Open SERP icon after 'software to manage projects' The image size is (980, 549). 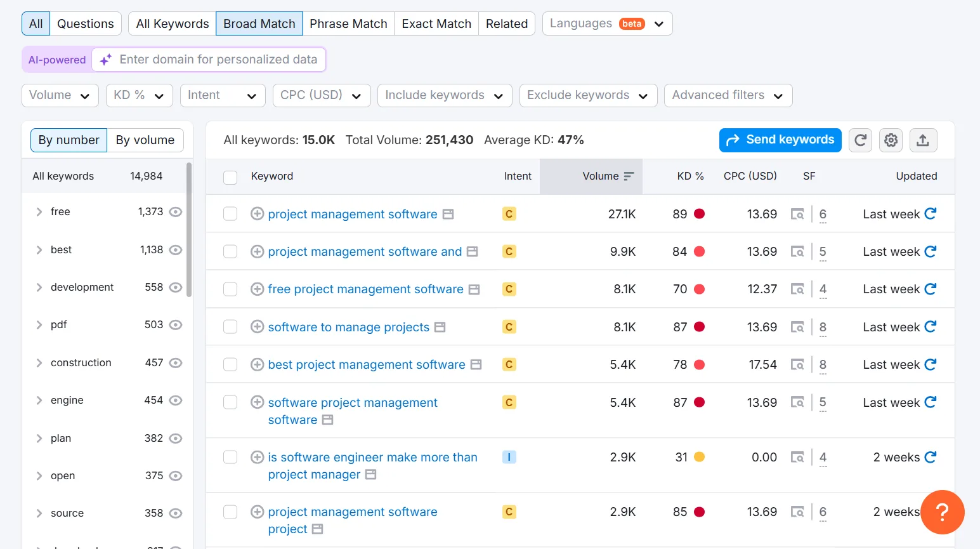pyautogui.click(x=440, y=327)
